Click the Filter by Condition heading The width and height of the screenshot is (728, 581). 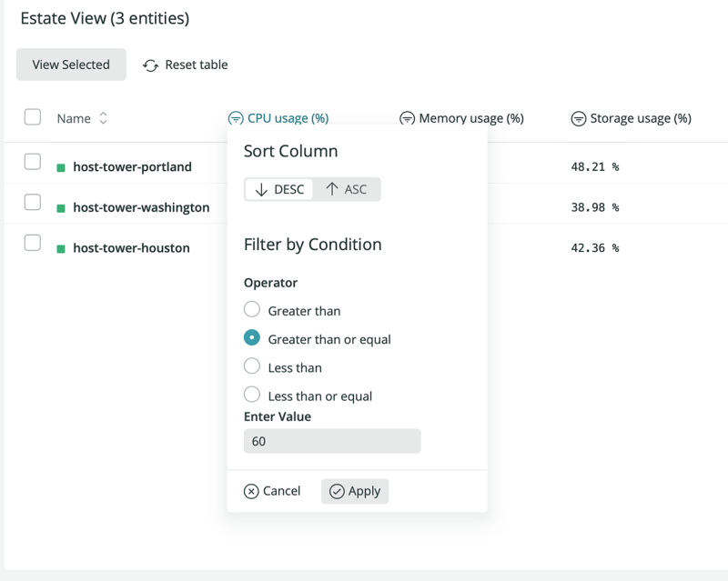(x=312, y=245)
